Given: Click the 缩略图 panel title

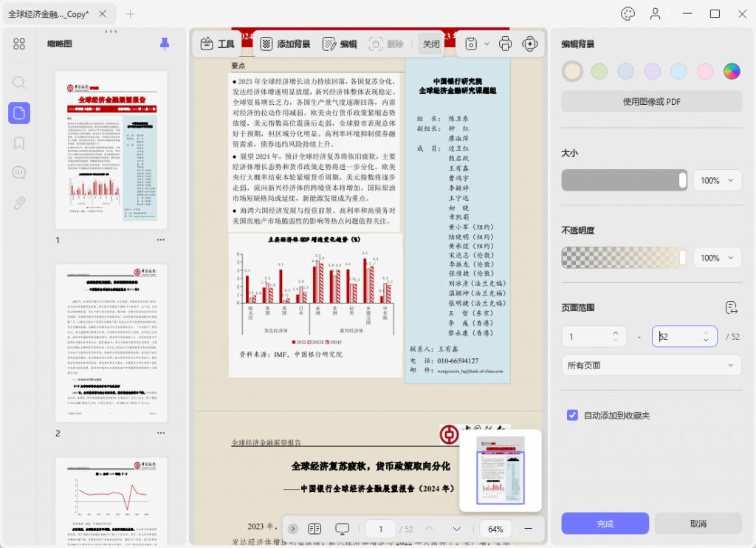Looking at the screenshot, I should click(59, 44).
